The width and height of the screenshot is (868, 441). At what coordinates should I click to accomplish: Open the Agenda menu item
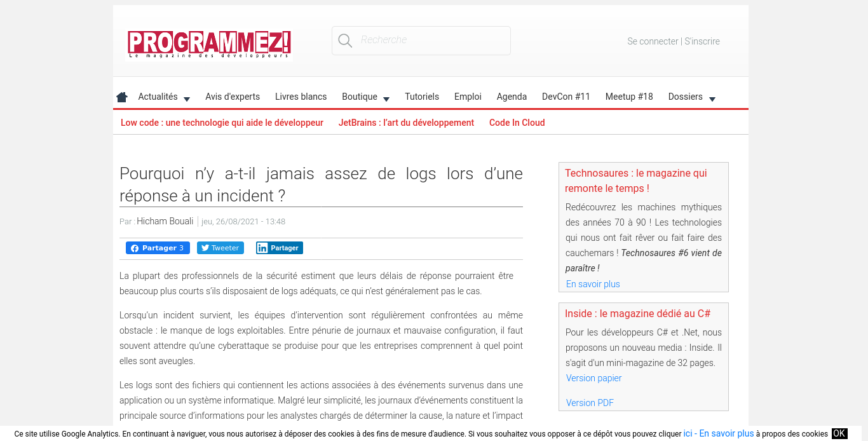[512, 97]
